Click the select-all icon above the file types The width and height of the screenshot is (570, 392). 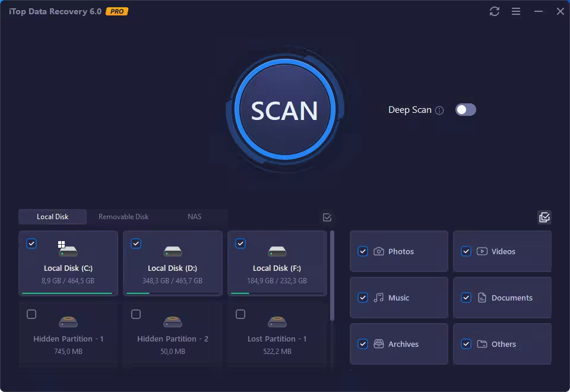coord(544,217)
